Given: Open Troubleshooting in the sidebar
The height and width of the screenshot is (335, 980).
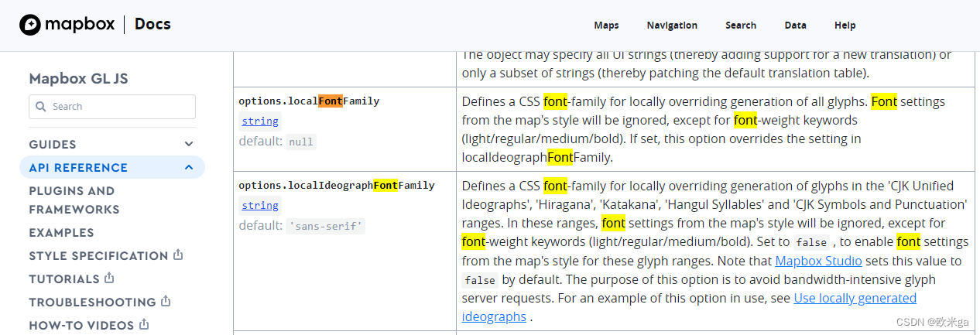Looking at the screenshot, I should 92,303.
